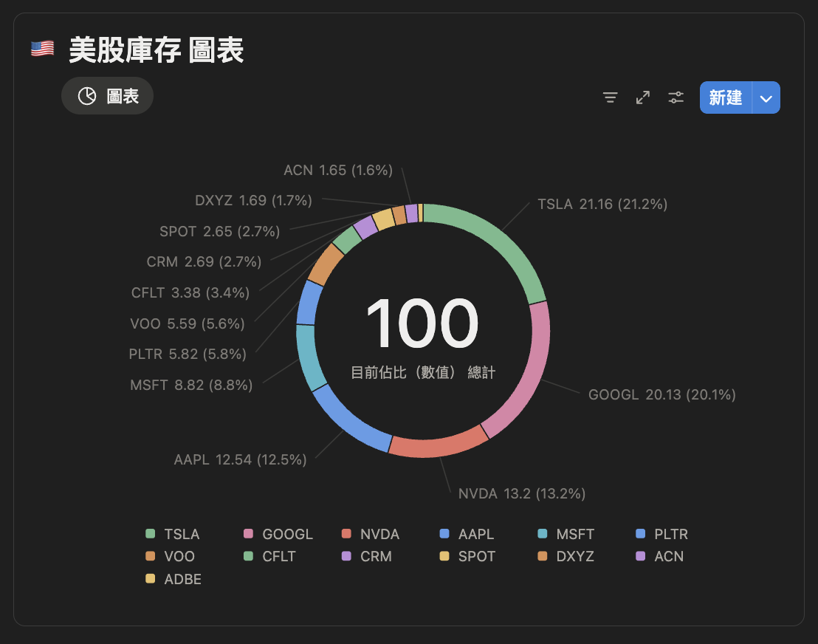The height and width of the screenshot is (644, 818).
Task: Expand the chart to full page
Action: (x=643, y=97)
